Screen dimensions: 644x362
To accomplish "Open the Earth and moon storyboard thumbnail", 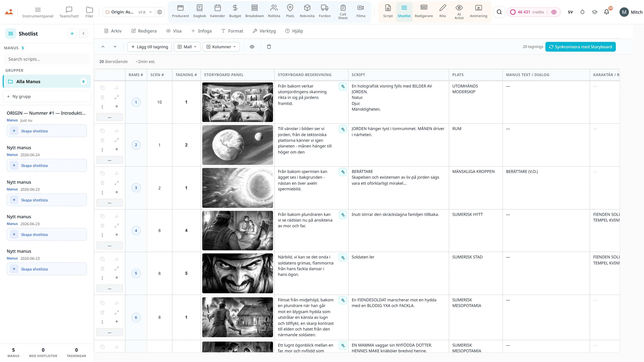I will (x=237, y=145).
